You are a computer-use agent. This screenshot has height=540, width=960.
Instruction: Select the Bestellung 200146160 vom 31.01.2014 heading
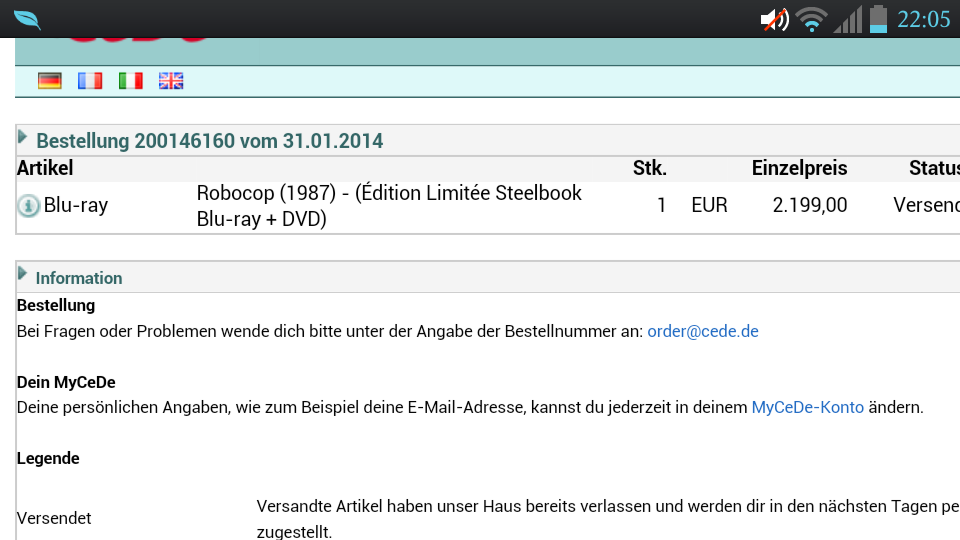point(209,141)
